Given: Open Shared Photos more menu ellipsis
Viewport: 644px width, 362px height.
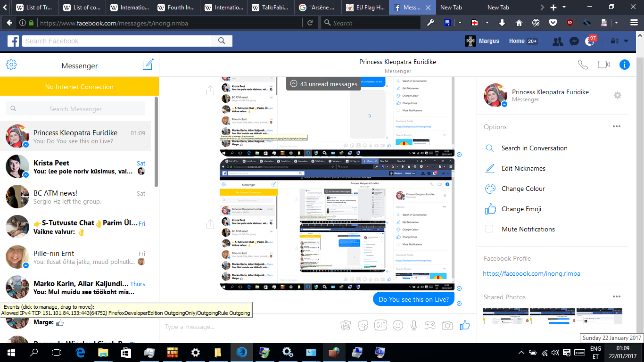Looking at the screenshot, I should pos(616,296).
